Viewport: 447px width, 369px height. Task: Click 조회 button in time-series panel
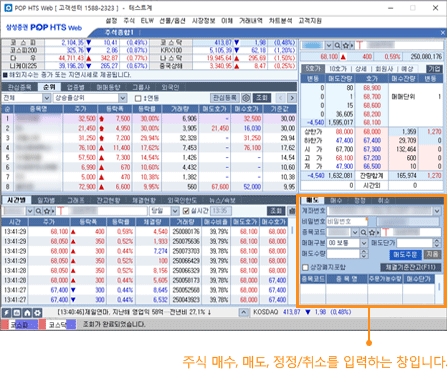click(x=276, y=211)
